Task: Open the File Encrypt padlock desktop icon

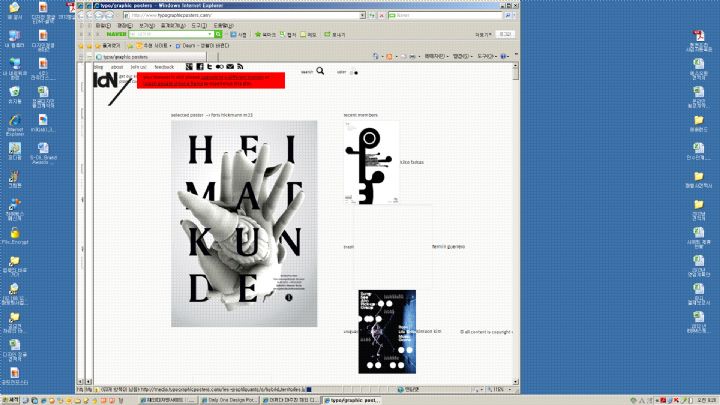Action: [x=15, y=236]
